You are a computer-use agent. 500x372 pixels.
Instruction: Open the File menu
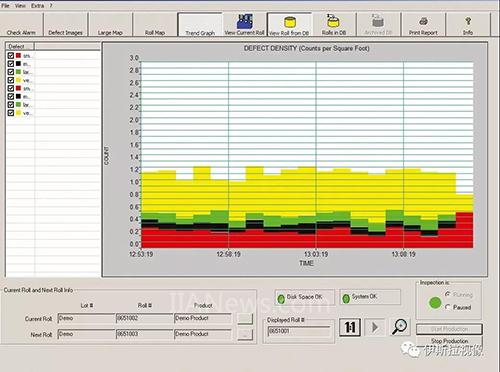5,6
